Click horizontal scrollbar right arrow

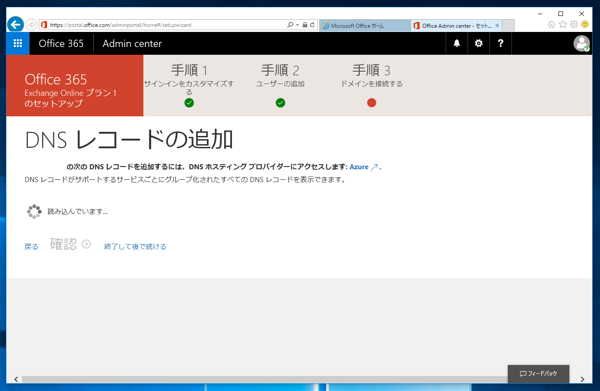[582, 379]
